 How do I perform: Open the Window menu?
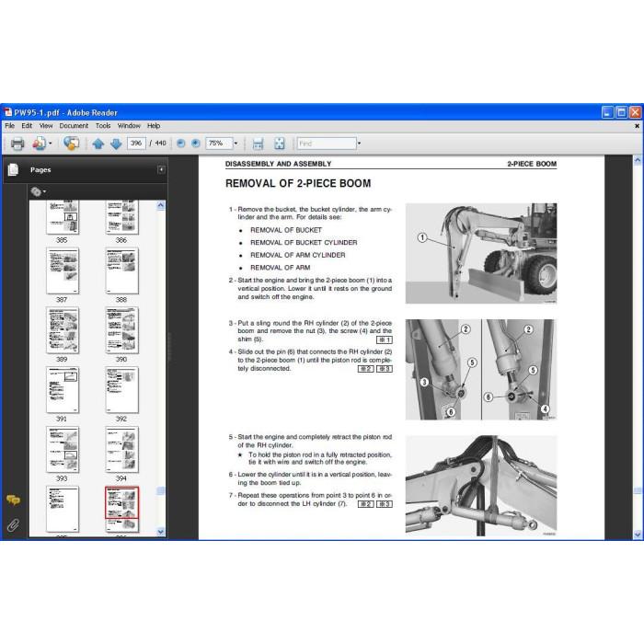pos(129,126)
